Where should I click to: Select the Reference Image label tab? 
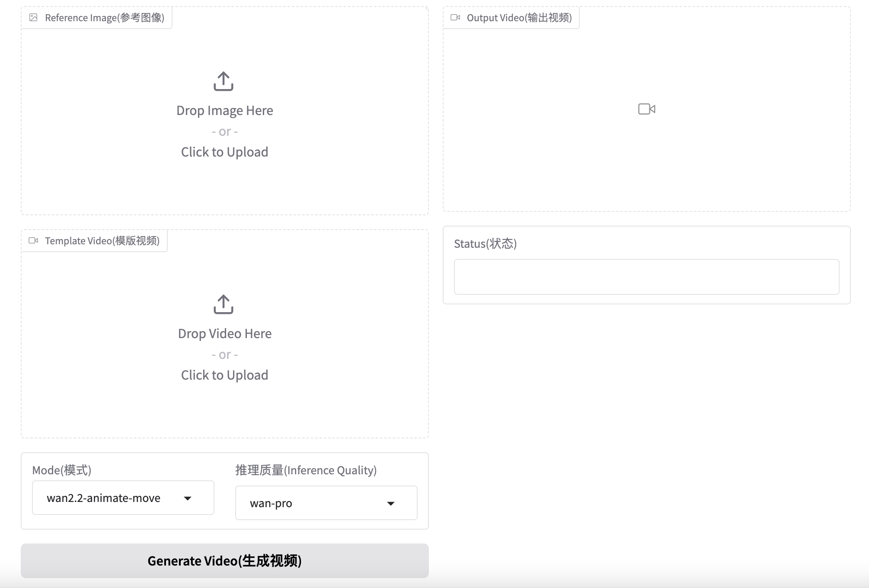click(x=104, y=18)
